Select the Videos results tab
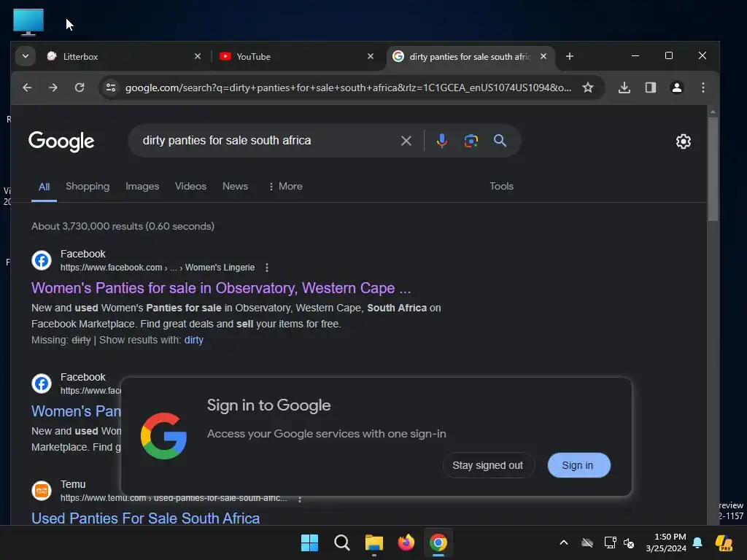Viewport: 747px width, 560px height. [x=190, y=186]
